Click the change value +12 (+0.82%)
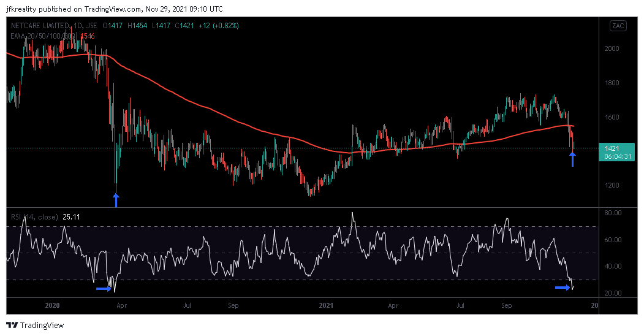This screenshot has width=644, height=336. (x=219, y=26)
